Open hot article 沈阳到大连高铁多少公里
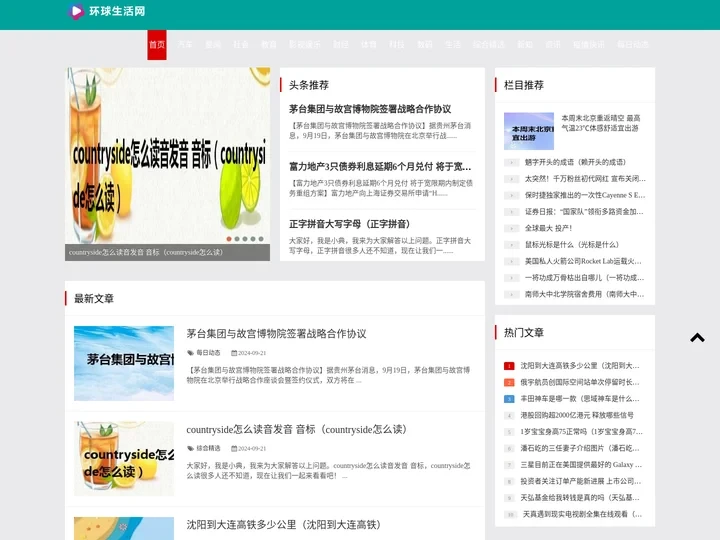The width and height of the screenshot is (720, 540). (x=579, y=366)
